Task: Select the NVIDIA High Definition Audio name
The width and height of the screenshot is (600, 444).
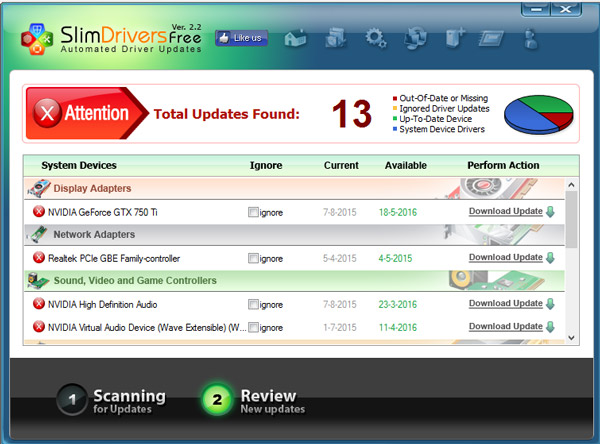Action: point(103,304)
